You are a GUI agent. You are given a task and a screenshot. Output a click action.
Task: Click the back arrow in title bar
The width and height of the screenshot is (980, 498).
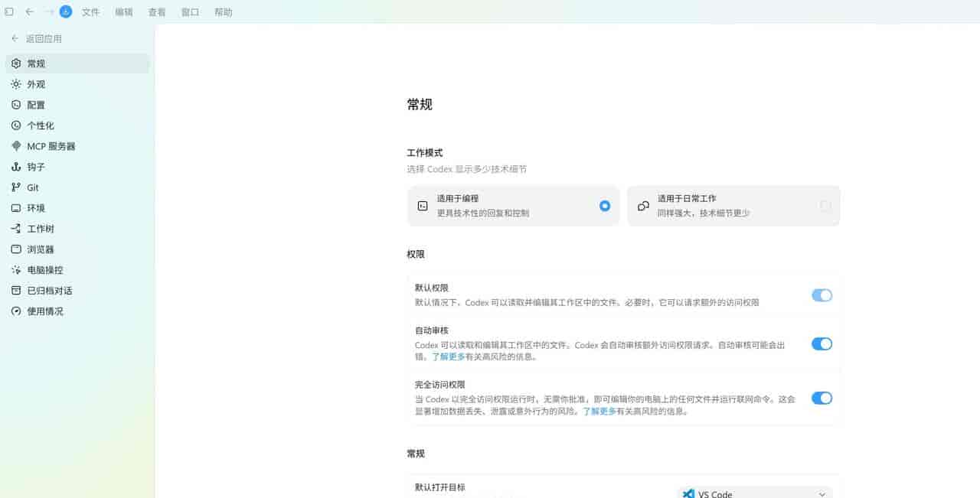(x=29, y=11)
